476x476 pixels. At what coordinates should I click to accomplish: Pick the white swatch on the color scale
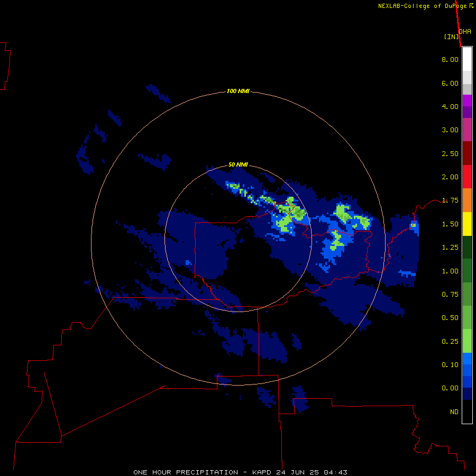click(467, 59)
